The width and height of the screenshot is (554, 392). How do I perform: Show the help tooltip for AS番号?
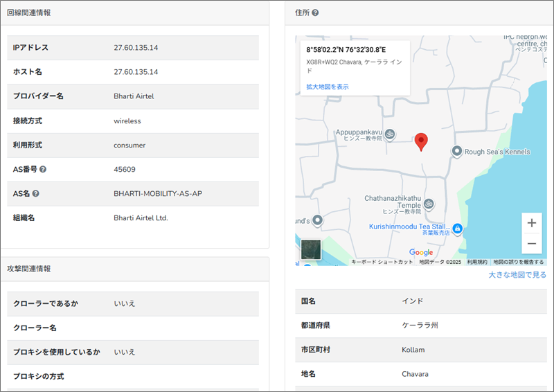tap(43, 169)
